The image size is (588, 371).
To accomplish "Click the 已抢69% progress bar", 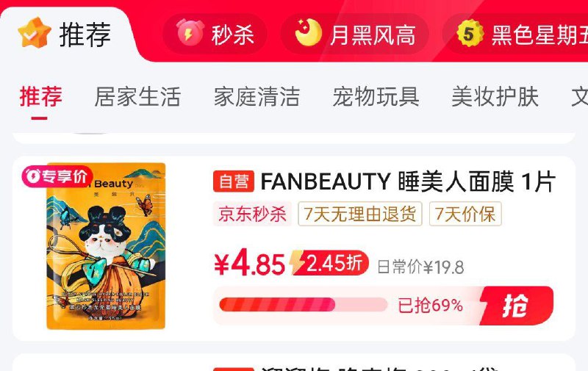I will [x=303, y=305].
